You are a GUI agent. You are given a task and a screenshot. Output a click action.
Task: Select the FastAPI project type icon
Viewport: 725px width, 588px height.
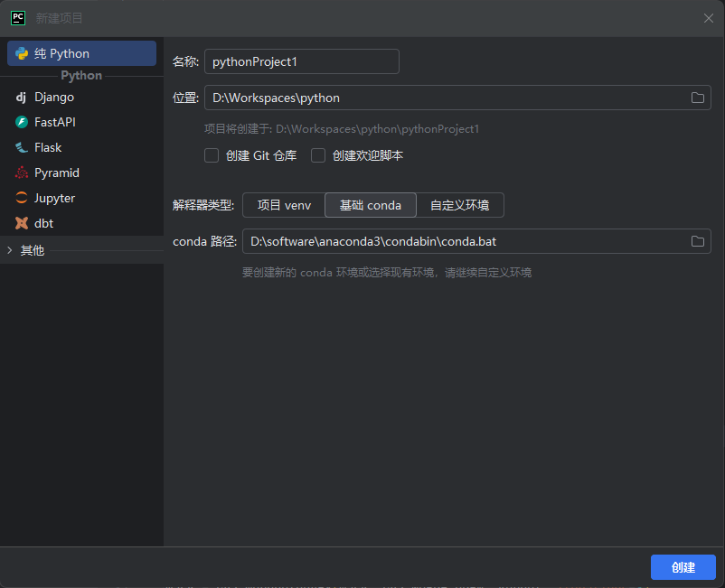(22, 122)
